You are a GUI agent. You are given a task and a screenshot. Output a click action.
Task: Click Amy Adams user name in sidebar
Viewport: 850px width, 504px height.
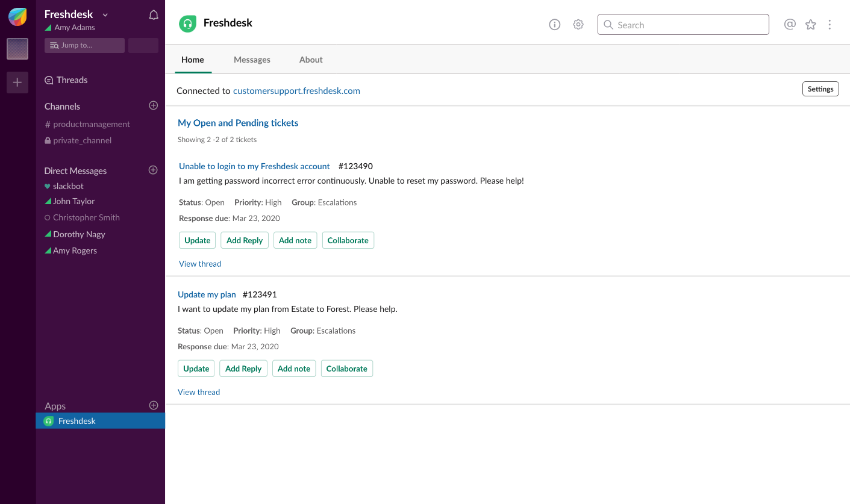(75, 28)
